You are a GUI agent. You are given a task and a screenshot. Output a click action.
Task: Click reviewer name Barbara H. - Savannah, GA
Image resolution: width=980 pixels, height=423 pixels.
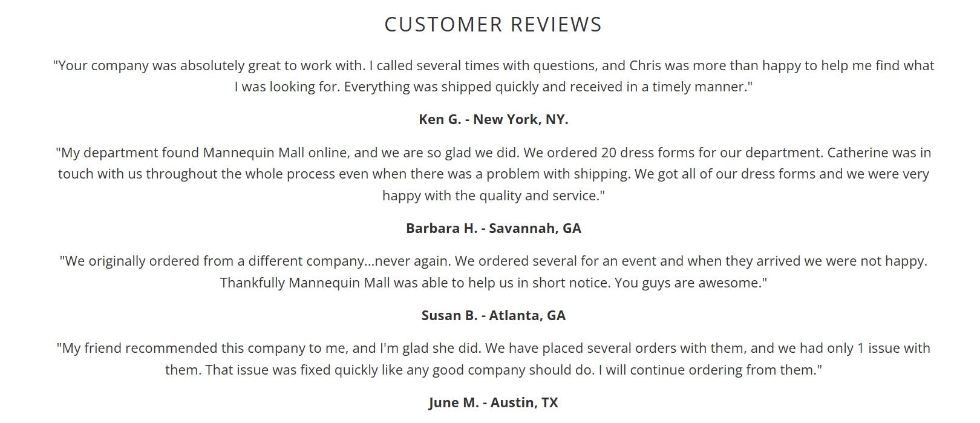point(493,228)
